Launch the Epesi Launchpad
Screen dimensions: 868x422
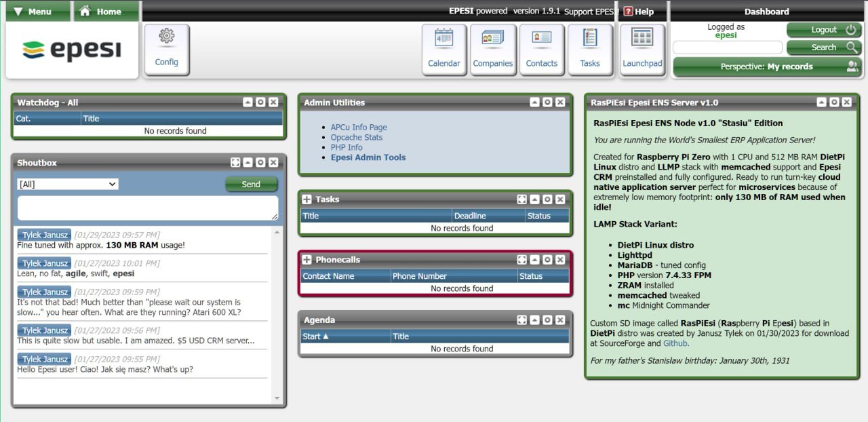pos(642,49)
